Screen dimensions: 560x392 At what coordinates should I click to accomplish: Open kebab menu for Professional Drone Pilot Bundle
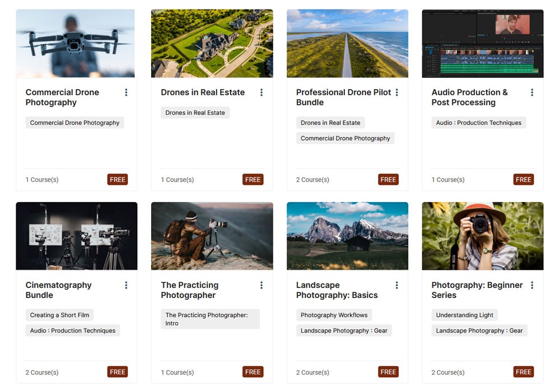396,92
